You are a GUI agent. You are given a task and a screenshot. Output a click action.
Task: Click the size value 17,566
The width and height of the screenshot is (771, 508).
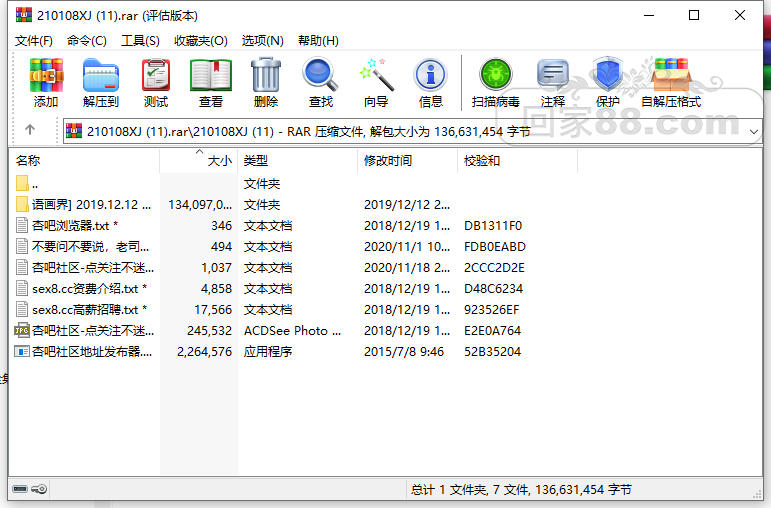pos(213,310)
